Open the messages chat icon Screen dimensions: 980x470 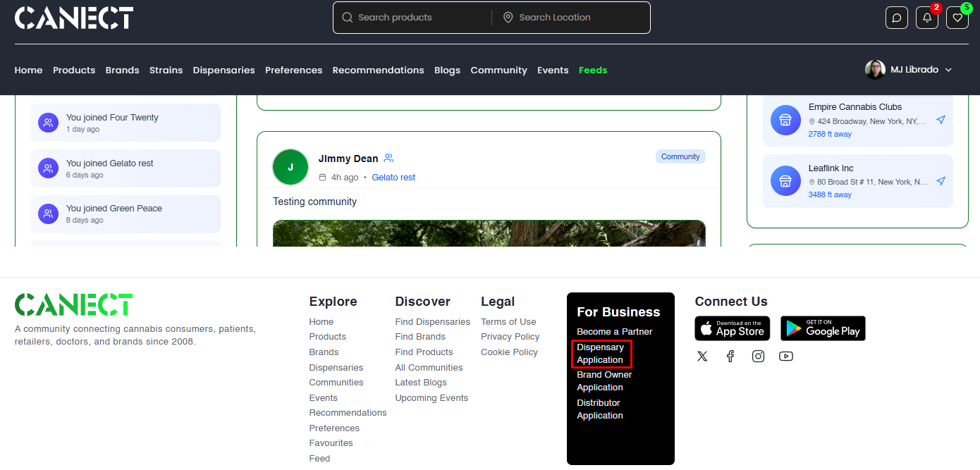pyautogui.click(x=896, y=17)
